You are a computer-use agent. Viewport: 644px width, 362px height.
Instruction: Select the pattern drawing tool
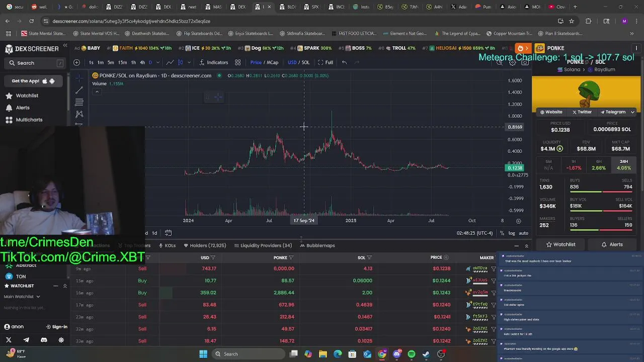[x=79, y=114]
